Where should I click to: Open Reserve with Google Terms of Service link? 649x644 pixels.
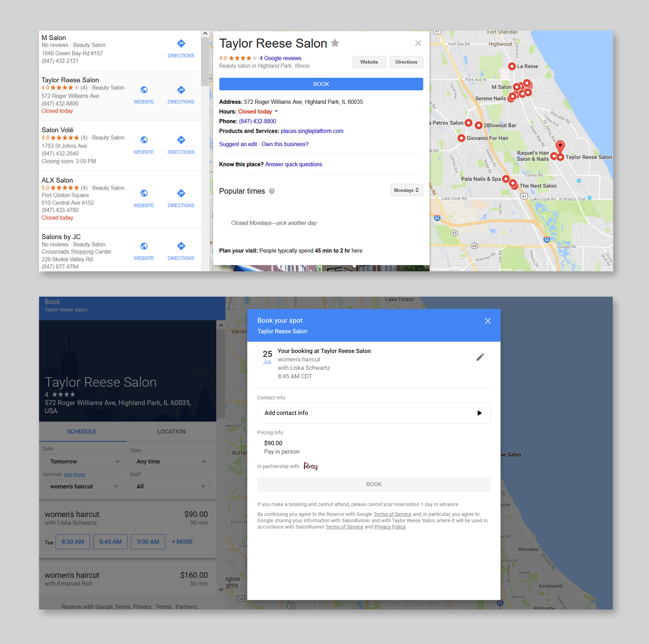393,514
